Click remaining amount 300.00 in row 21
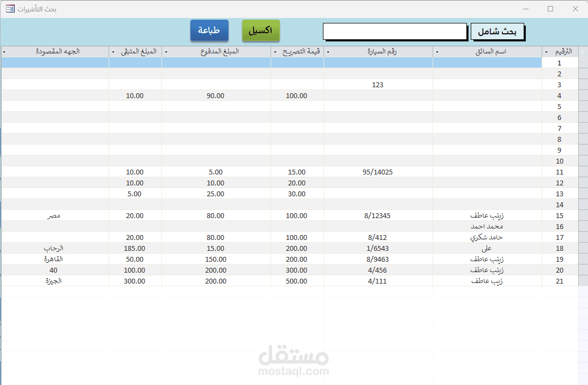The height and width of the screenshot is (385, 588). coord(135,281)
